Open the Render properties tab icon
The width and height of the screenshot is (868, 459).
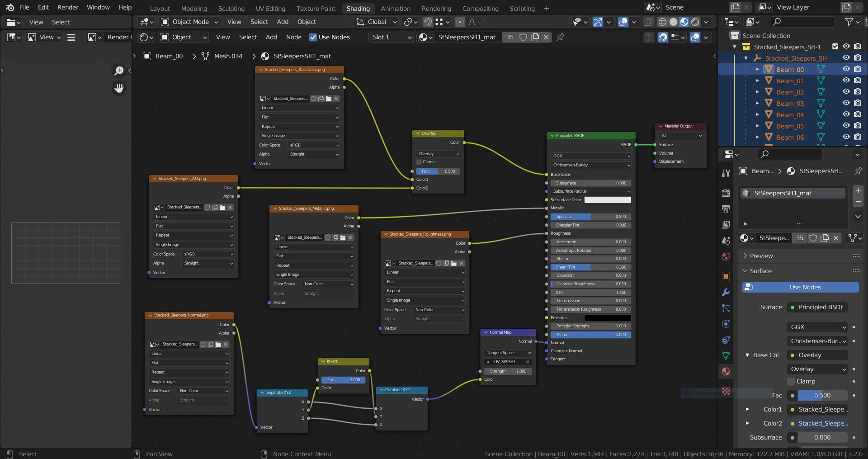(x=726, y=193)
